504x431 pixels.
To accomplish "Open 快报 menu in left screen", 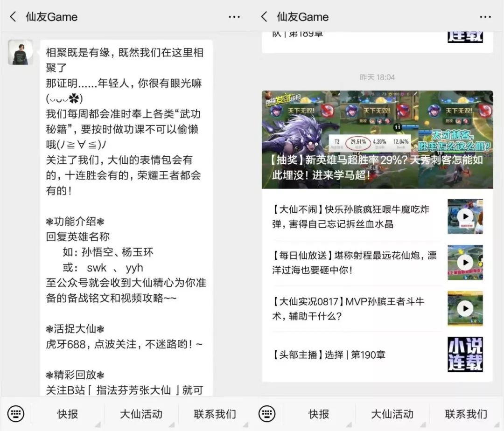I will 68,414.
